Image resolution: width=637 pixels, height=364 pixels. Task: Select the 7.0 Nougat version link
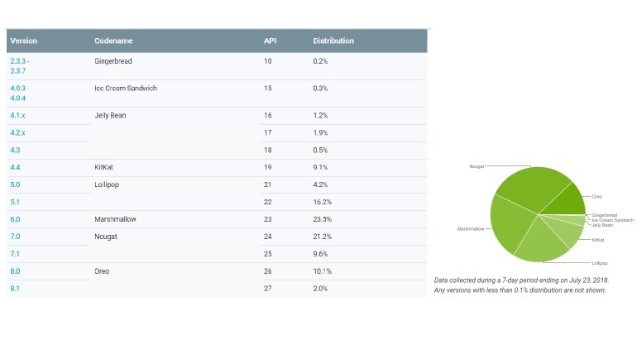click(x=14, y=236)
